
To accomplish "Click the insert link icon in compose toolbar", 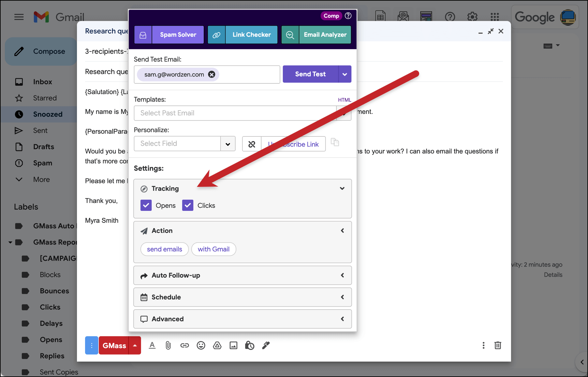I will pos(184,345).
